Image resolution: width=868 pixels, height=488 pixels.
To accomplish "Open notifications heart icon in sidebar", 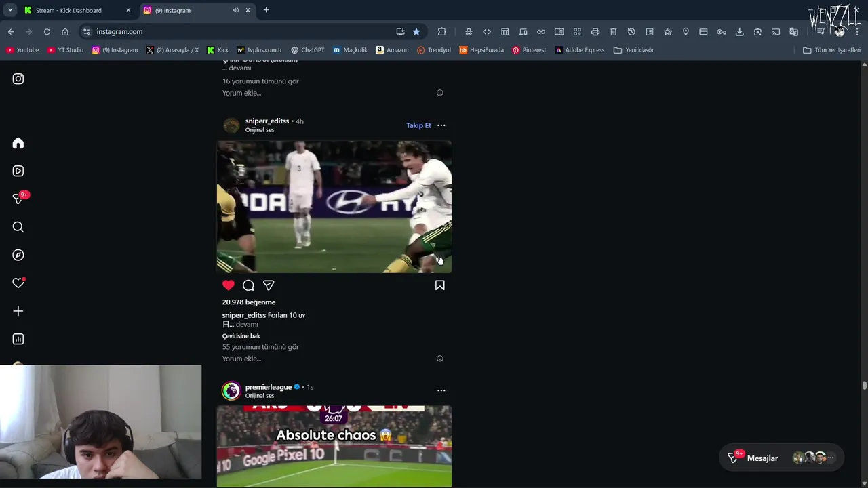I will [18, 283].
